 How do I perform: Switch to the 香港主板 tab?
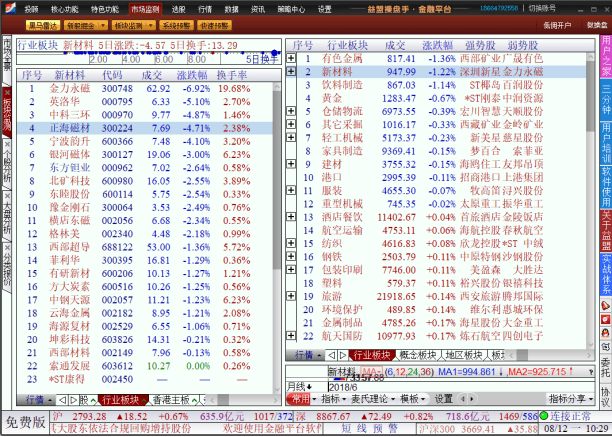[x=171, y=400]
